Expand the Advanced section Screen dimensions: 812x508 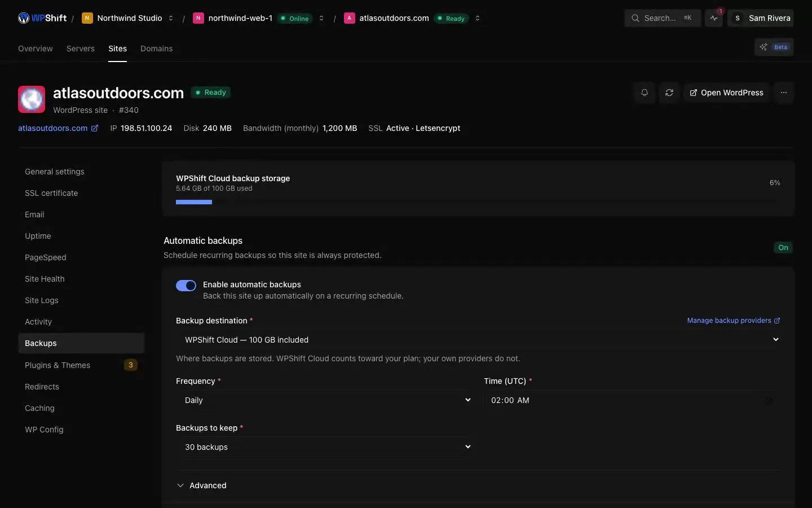pyautogui.click(x=202, y=485)
